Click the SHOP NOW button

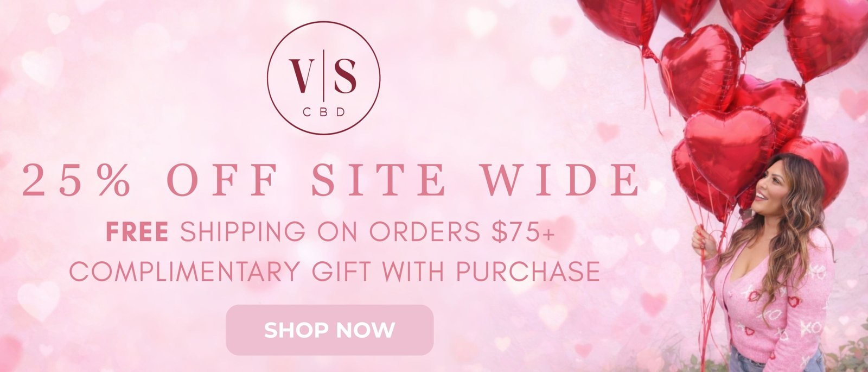click(329, 330)
